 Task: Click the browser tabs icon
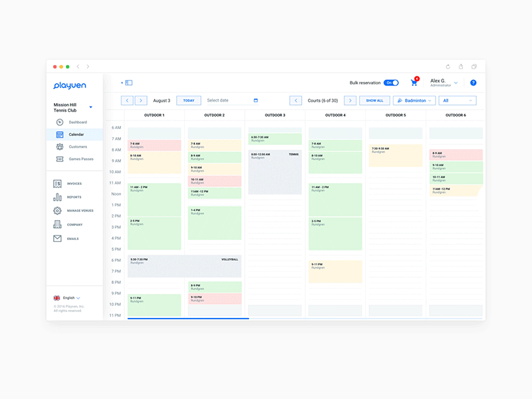(474, 67)
